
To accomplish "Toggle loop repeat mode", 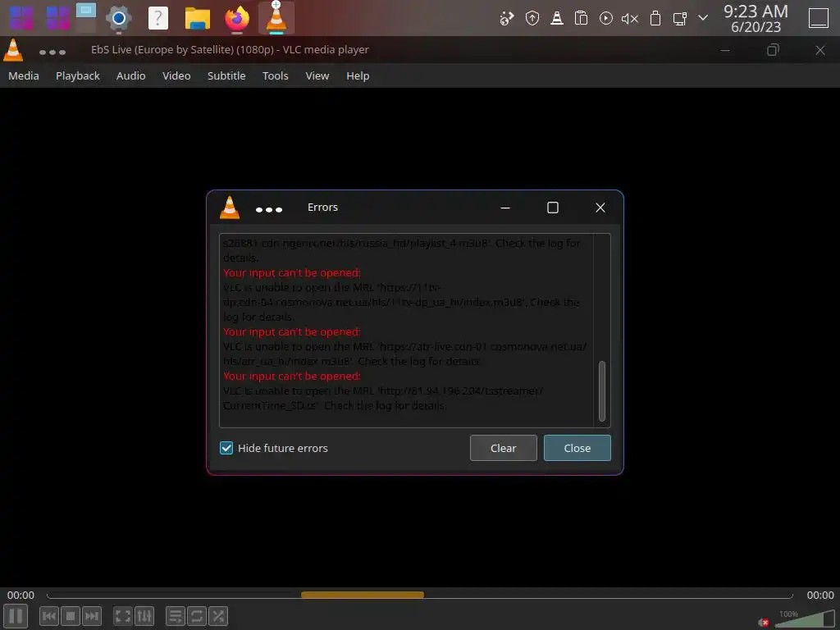I will [197, 616].
